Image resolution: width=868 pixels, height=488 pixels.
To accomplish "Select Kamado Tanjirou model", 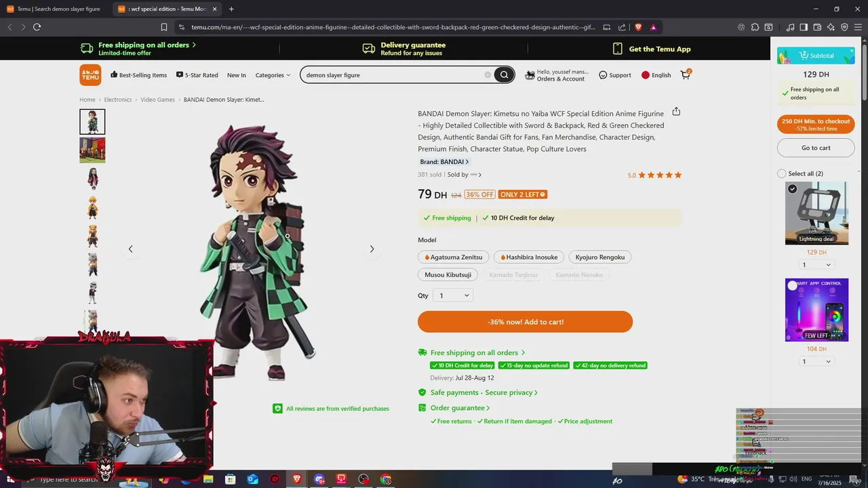I will point(513,274).
